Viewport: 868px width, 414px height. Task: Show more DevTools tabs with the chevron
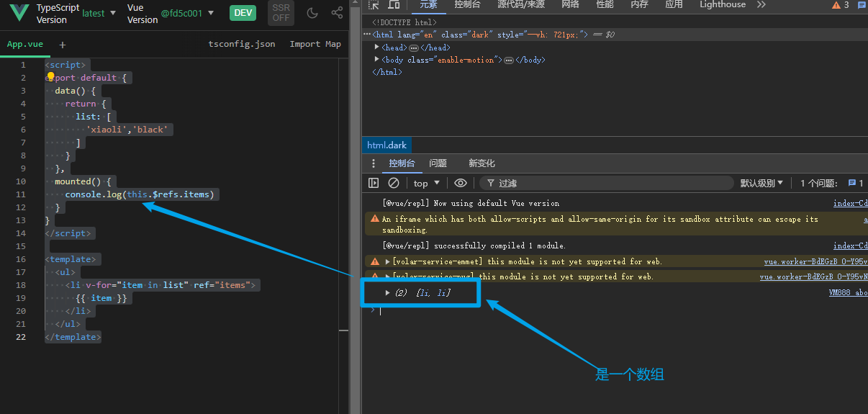click(761, 4)
